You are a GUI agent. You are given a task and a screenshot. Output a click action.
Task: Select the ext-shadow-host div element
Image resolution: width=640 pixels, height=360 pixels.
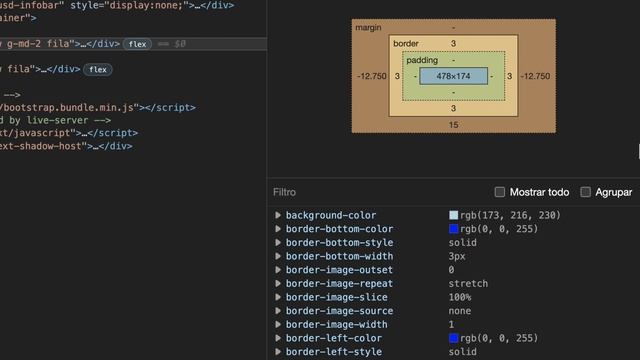(66, 146)
